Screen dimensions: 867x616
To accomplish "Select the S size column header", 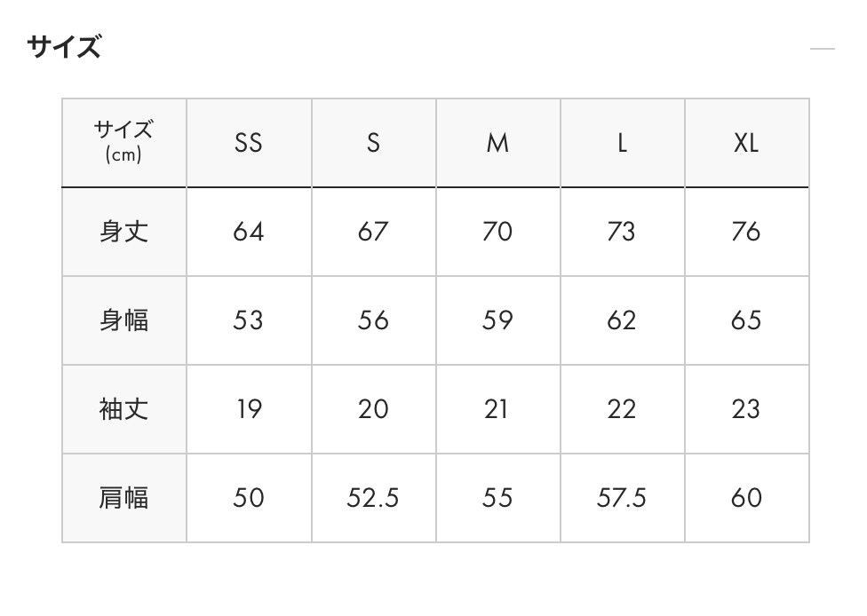I will pos(373,143).
